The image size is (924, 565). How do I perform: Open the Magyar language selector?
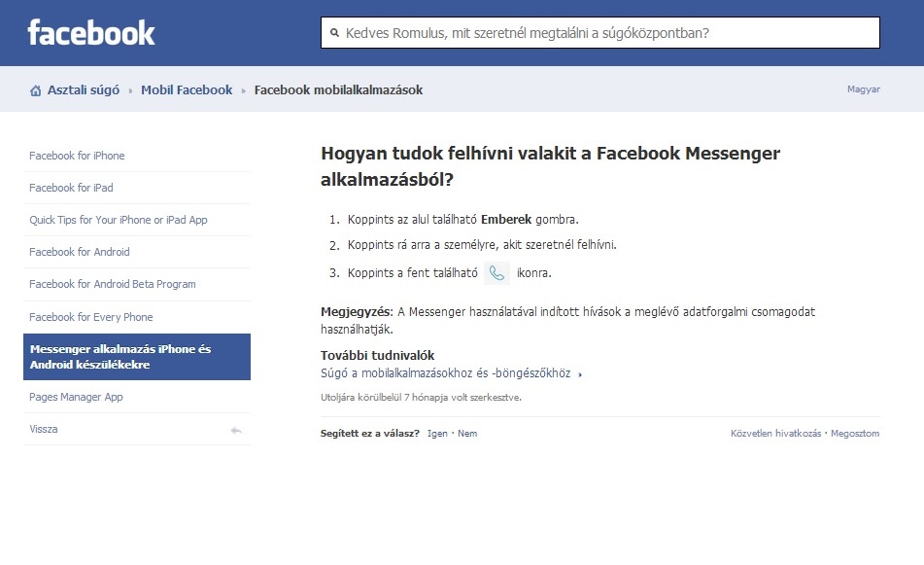pyautogui.click(x=864, y=88)
